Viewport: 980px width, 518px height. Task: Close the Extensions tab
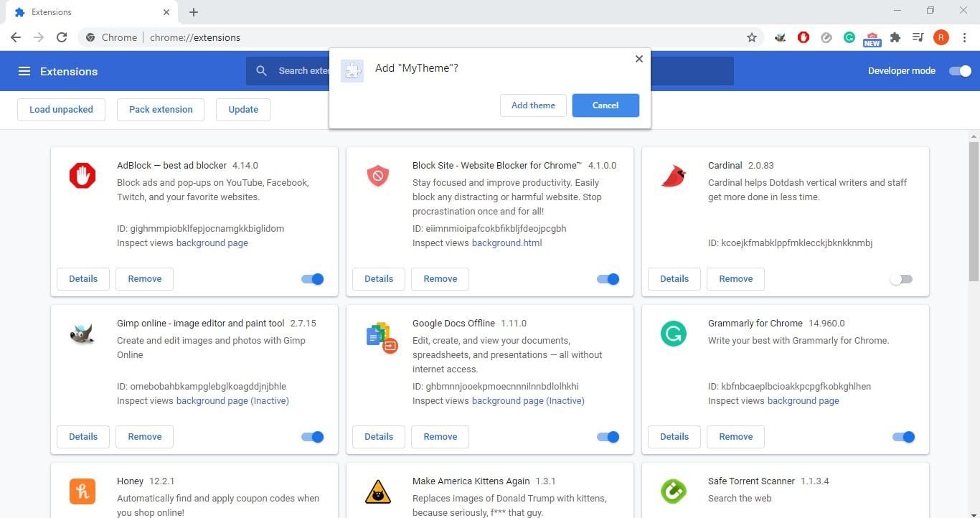166,12
